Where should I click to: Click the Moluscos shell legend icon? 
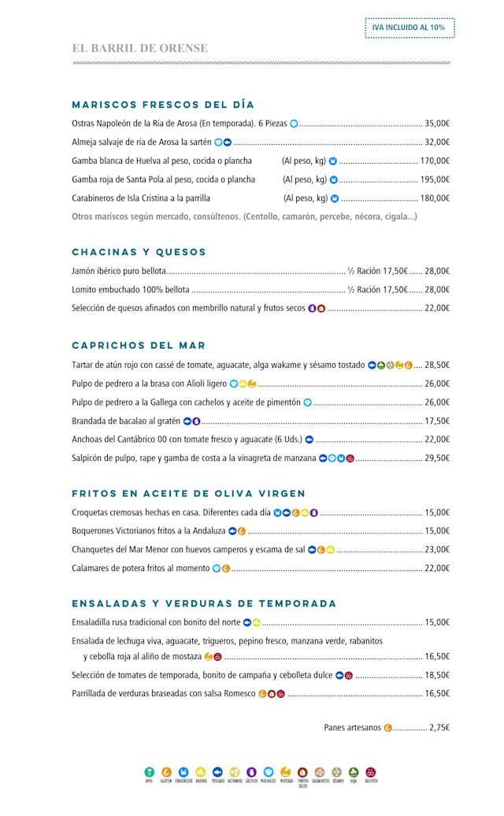point(269,772)
